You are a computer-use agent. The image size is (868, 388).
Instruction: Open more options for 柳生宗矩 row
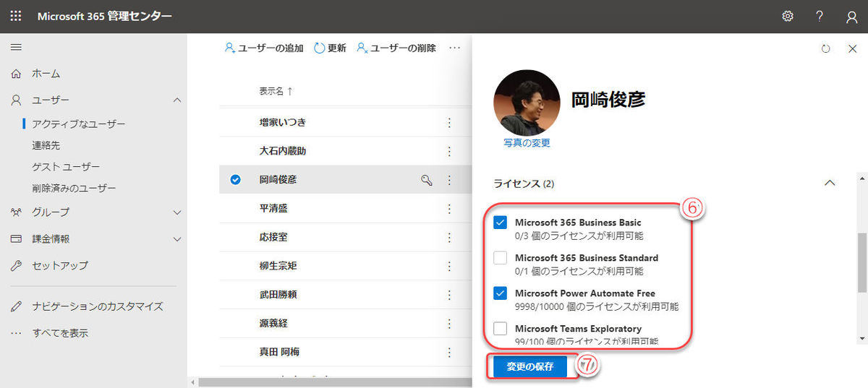pos(449,266)
